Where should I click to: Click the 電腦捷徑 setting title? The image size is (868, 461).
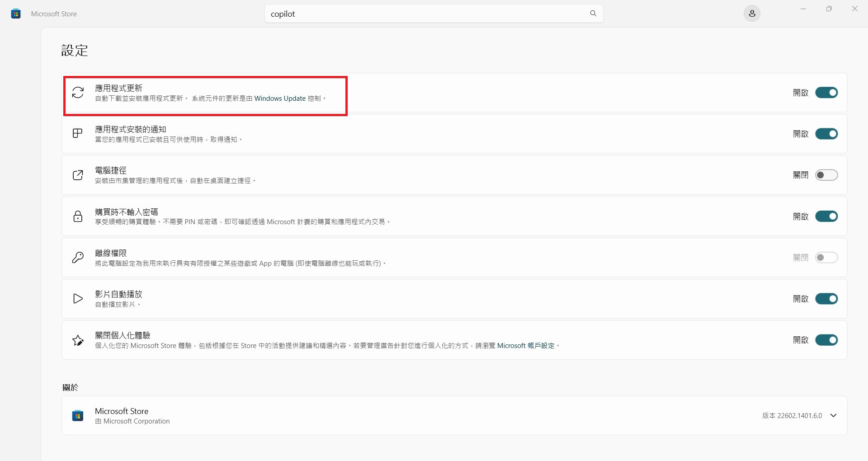pos(111,170)
